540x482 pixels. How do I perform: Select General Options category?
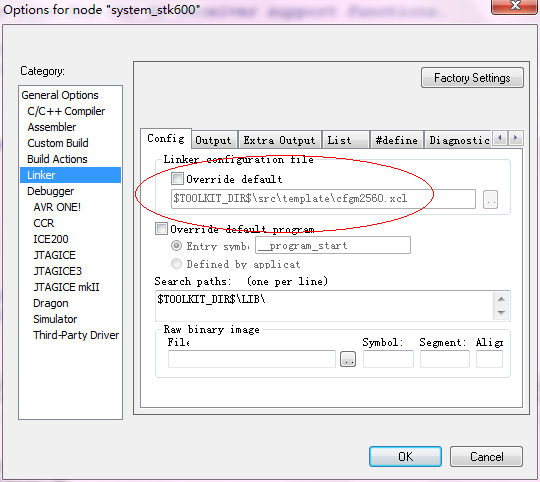click(x=60, y=95)
